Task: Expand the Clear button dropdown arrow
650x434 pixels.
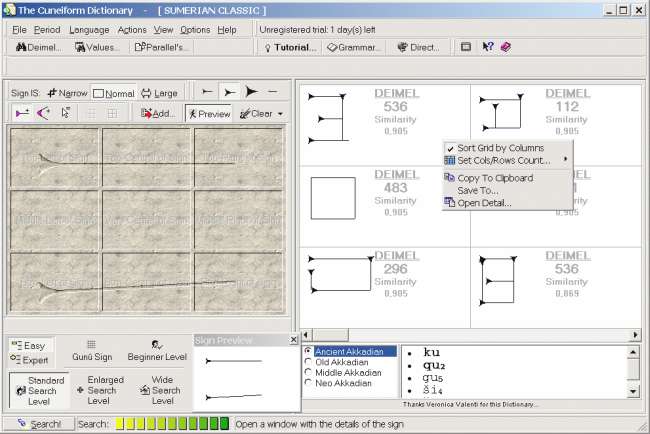Action: coord(281,114)
